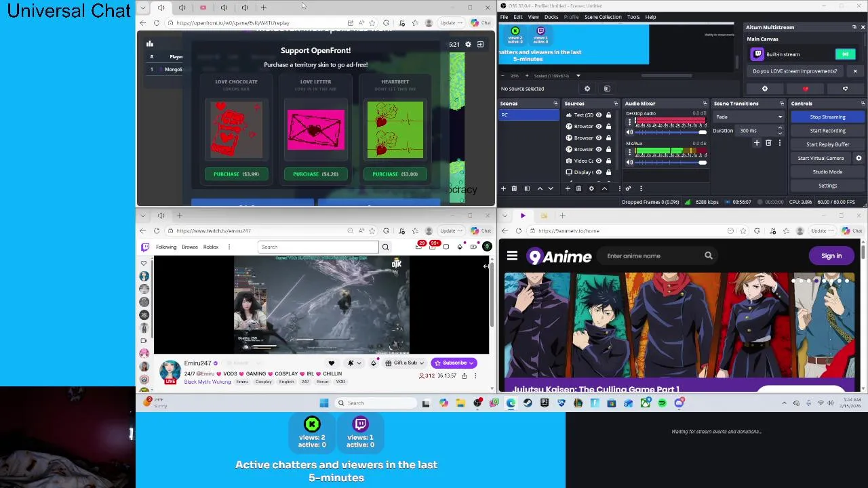868x488 pixels.
Task: Click the Aitum heart donate icon
Action: click(x=805, y=89)
